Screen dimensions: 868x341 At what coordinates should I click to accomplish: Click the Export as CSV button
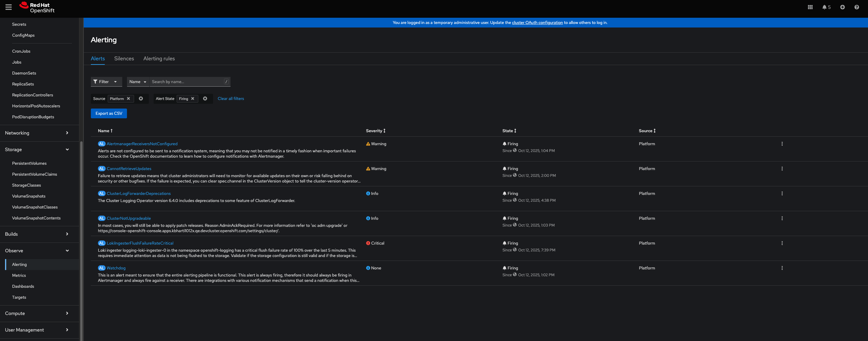coord(109,114)
